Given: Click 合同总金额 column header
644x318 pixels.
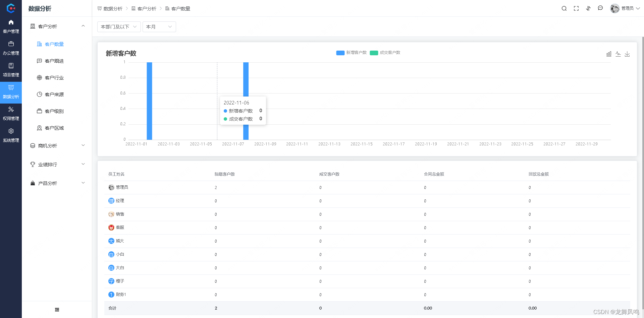Looking at the screenshot, I should pos(434,174).
